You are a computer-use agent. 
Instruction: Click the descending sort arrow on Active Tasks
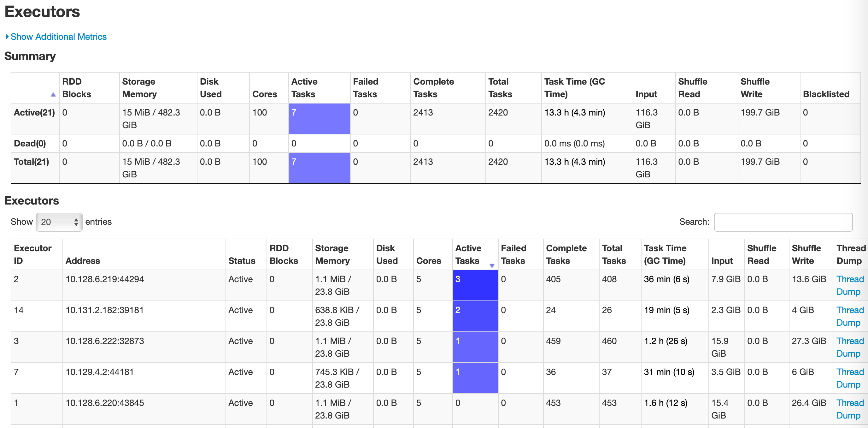pos(492,266)
